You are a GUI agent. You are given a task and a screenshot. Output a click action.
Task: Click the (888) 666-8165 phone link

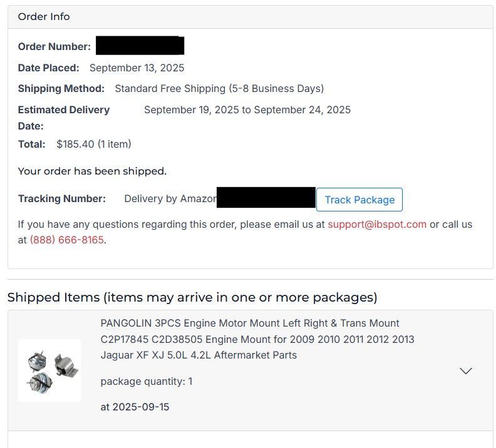pyautogui.click(x=67, y=240)
